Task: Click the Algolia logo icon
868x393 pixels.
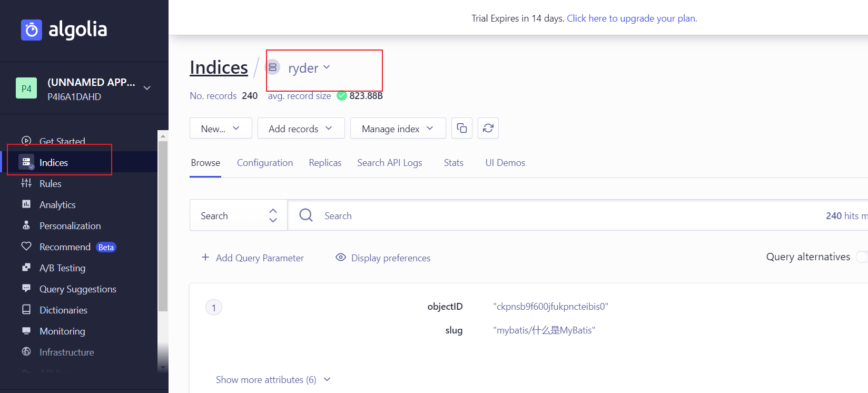Action: click(x=31, y=30)
